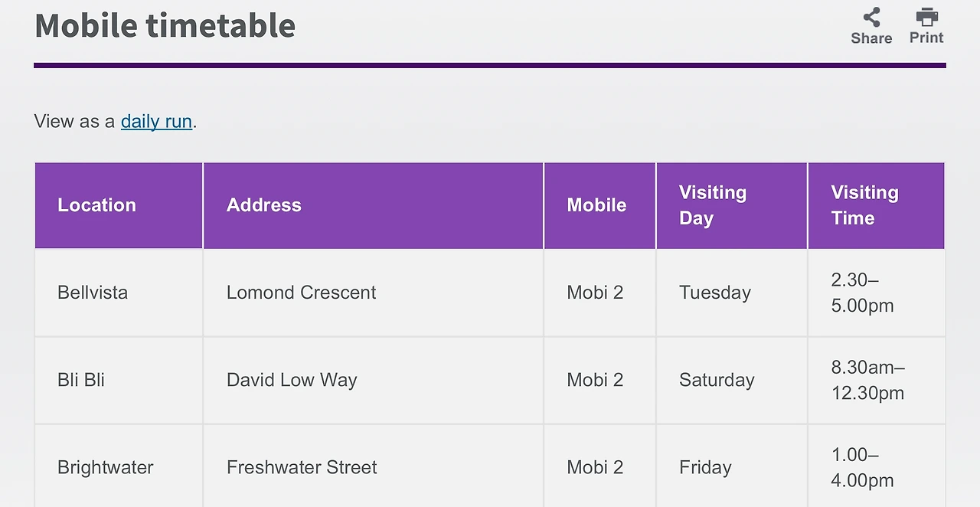Click the Mobile column header
The width and height of the screenshot is (980, 507).
pos(596,205)
